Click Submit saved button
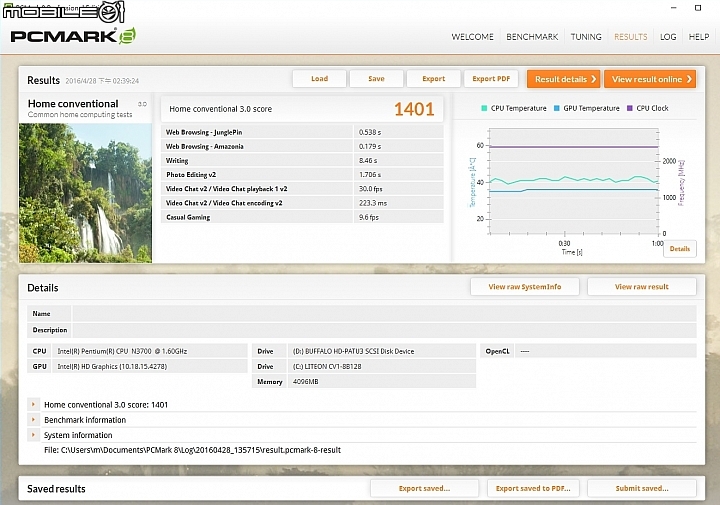Image resolution: width=720 pixels, height=505 pixels. click(x=641, y=488)
